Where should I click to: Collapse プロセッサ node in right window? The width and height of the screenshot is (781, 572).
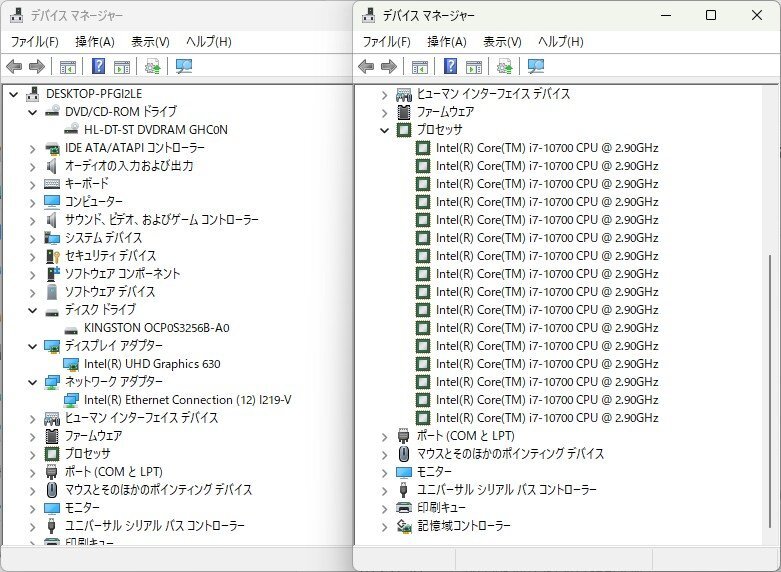click(385, 130)
